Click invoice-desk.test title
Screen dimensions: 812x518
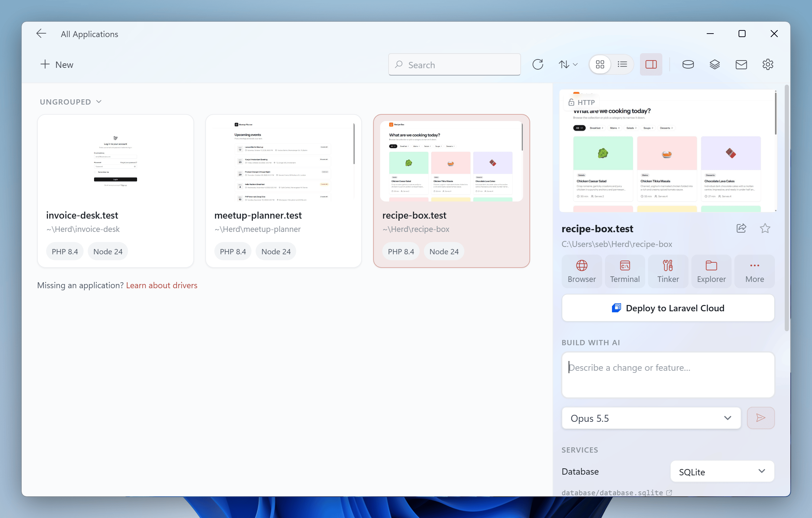coord(82,215)
